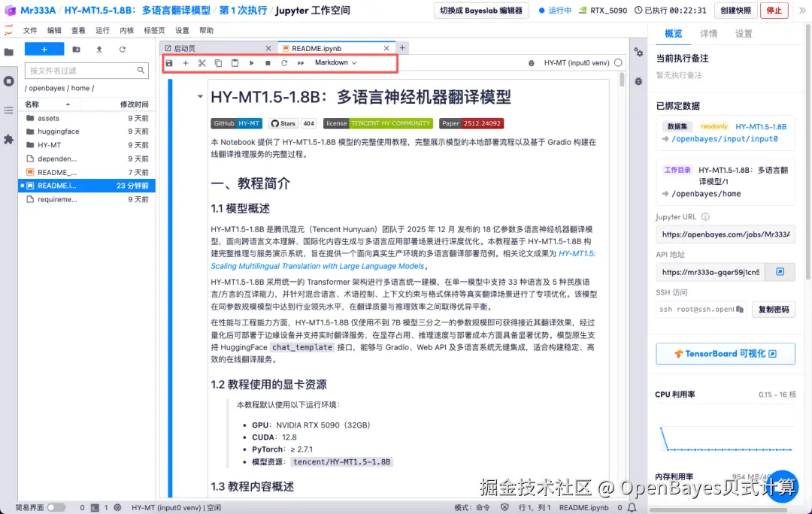
Task: Switch to the 详情 tab
Action: click(708, 34)
